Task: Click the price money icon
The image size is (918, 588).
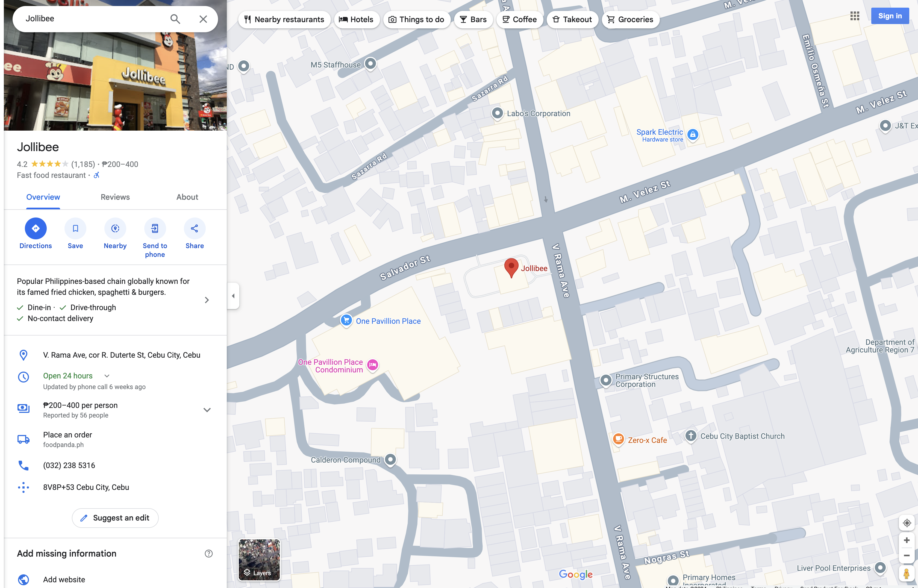Action: click(23, 408)
